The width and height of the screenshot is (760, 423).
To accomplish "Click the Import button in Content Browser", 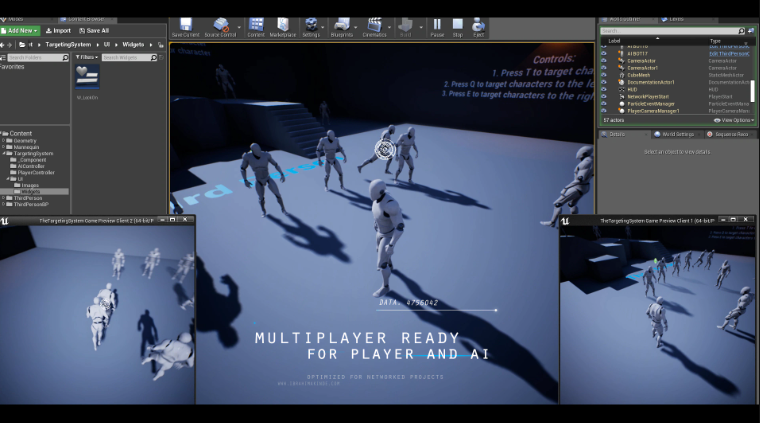I will (58, 31).
